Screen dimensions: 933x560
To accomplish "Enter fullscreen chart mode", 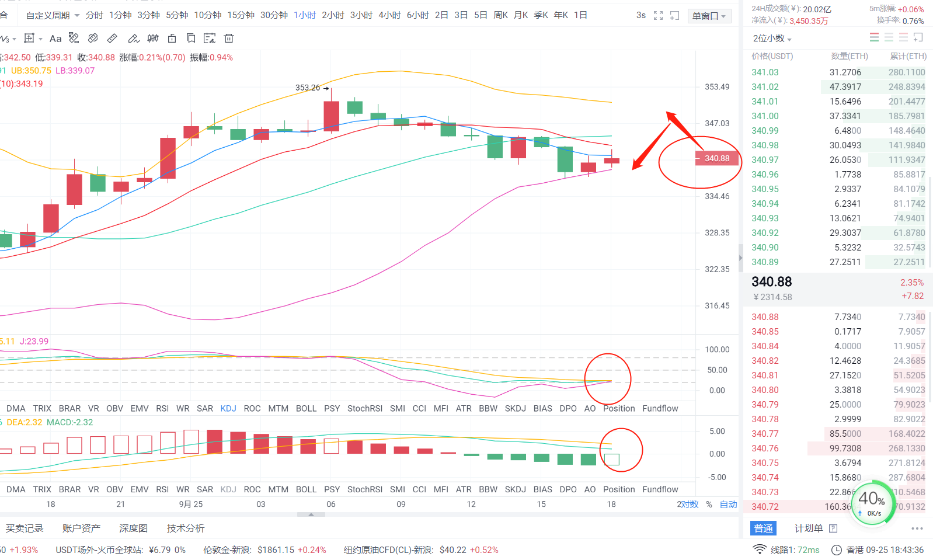I will coord(658,16).
